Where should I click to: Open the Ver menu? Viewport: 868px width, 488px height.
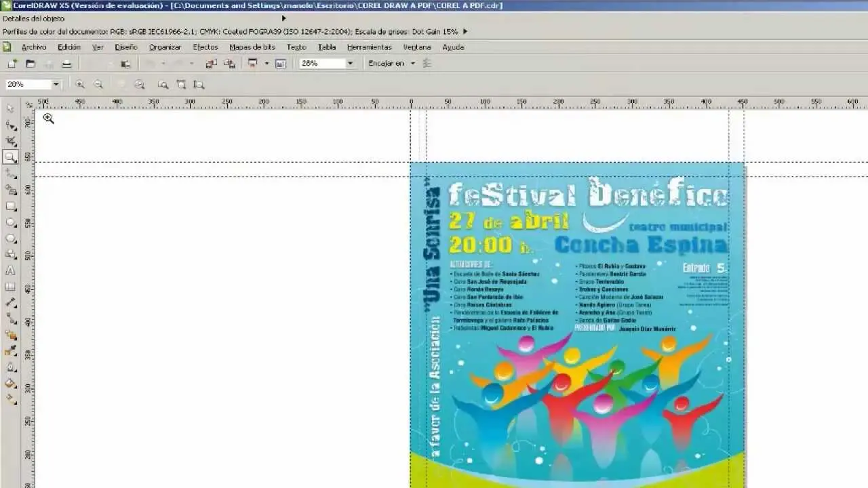pos(98,47)
